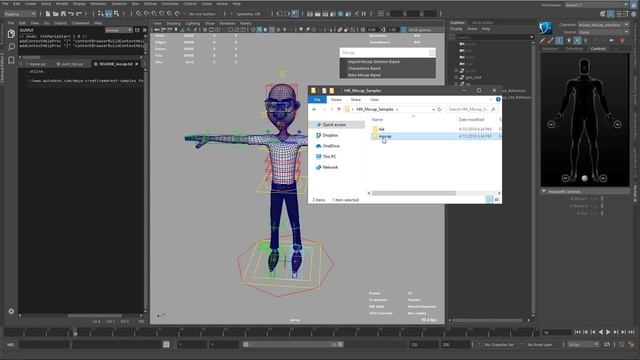The image size is (640, 360).
Task: Open the OUTPUT panel channel dropdown
Action: (x=118, y=30)
